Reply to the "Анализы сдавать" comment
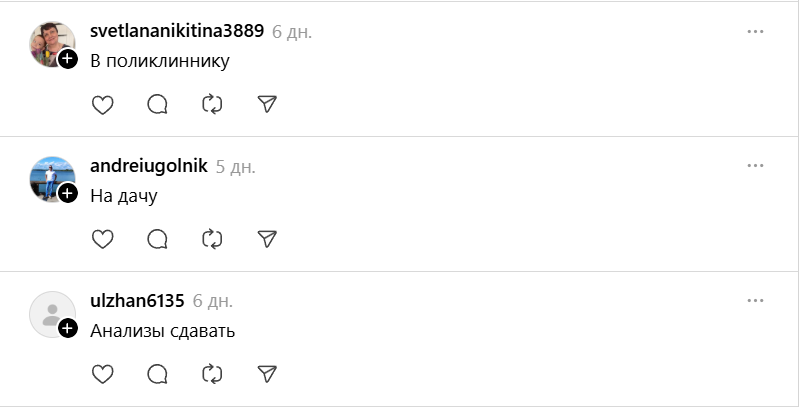 coord(157,374)
